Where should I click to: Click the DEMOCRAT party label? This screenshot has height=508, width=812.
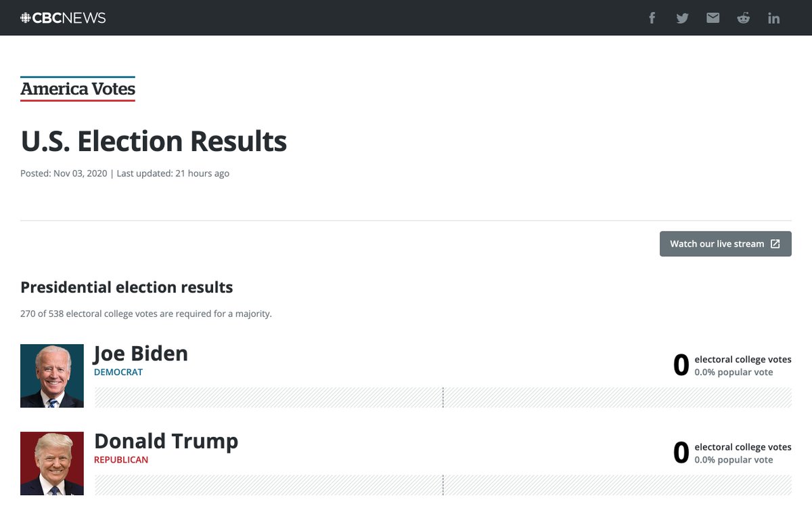point(118,372)
